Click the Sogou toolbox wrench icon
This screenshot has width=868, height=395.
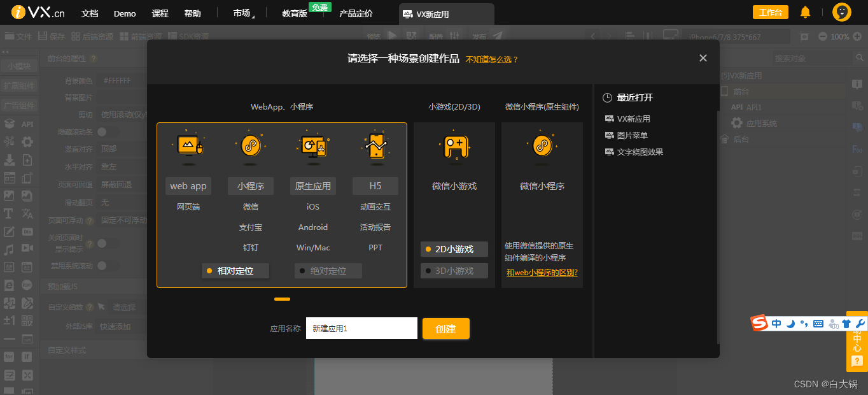[x=860, y=324]
